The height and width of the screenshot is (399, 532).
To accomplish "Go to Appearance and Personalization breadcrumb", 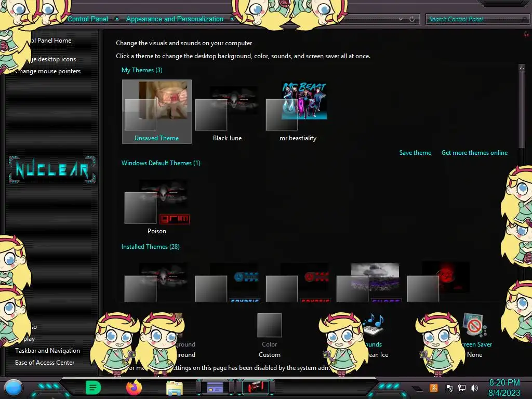I will coord(175,19).
